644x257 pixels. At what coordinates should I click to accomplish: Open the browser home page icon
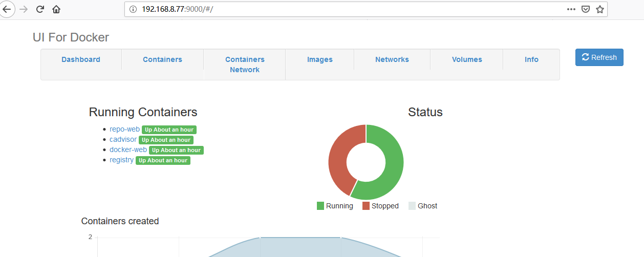pyautogui.click(x=56, y=9)
